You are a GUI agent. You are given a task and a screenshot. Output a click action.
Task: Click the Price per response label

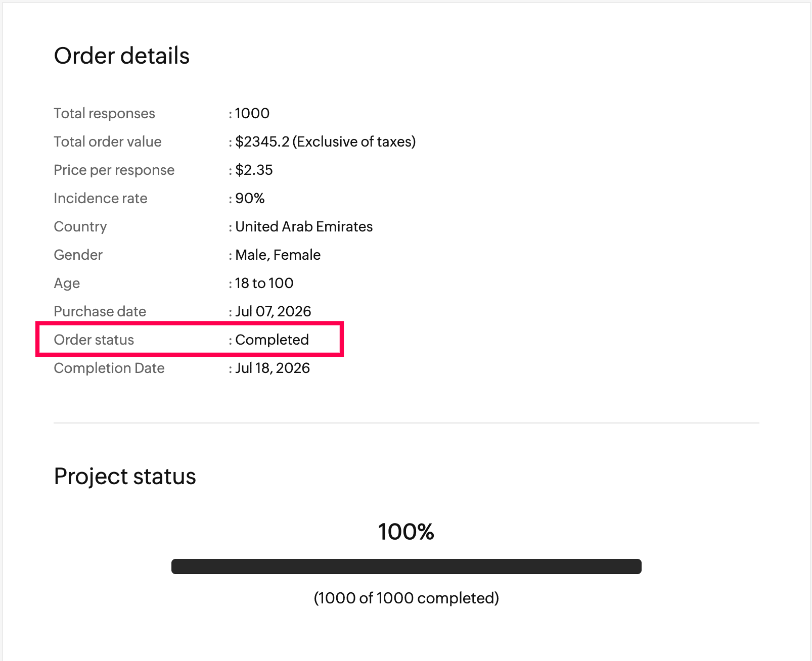[114, 170]
